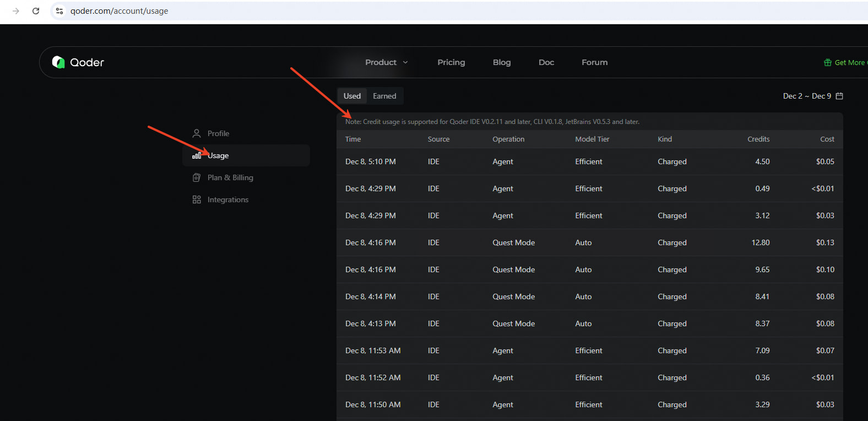Click the Credits column header

758,139
